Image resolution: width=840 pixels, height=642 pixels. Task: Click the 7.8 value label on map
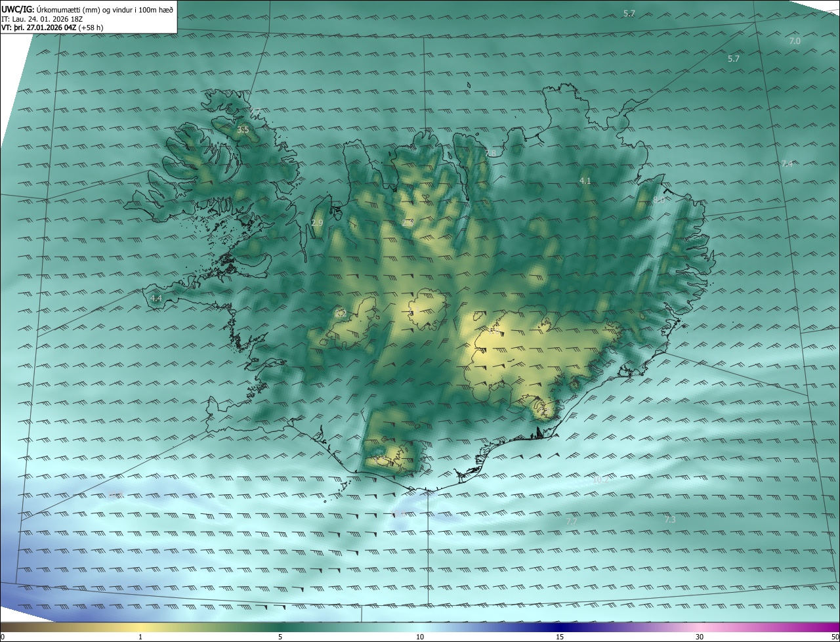pos(490,154)
